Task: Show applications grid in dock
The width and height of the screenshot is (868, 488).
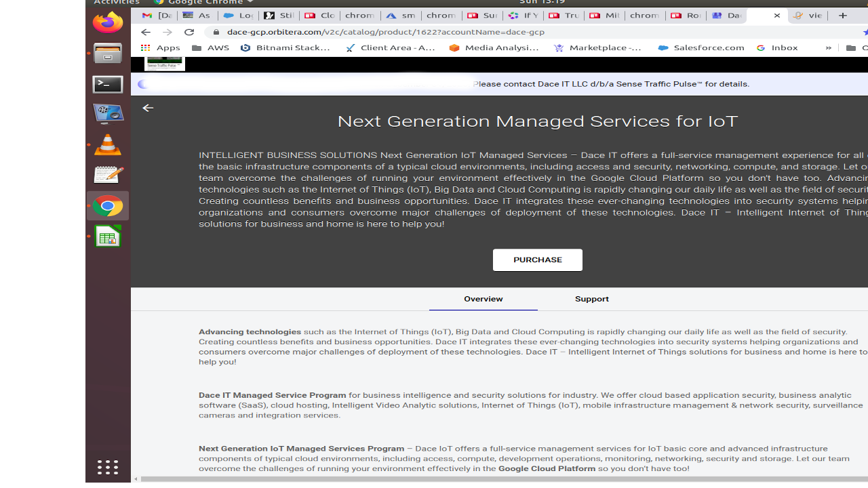Action: (108, 467)
